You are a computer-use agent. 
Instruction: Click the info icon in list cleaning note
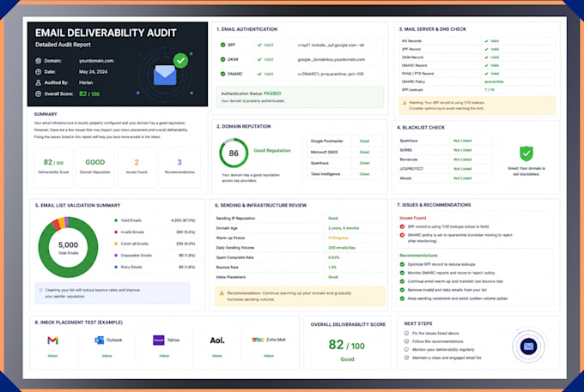[40, 290]
